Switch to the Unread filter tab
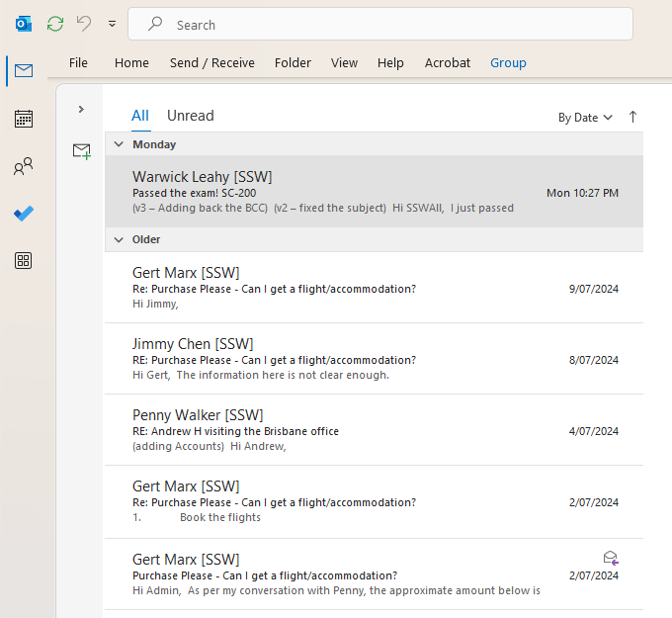672x618 pixels. point(190,116)
